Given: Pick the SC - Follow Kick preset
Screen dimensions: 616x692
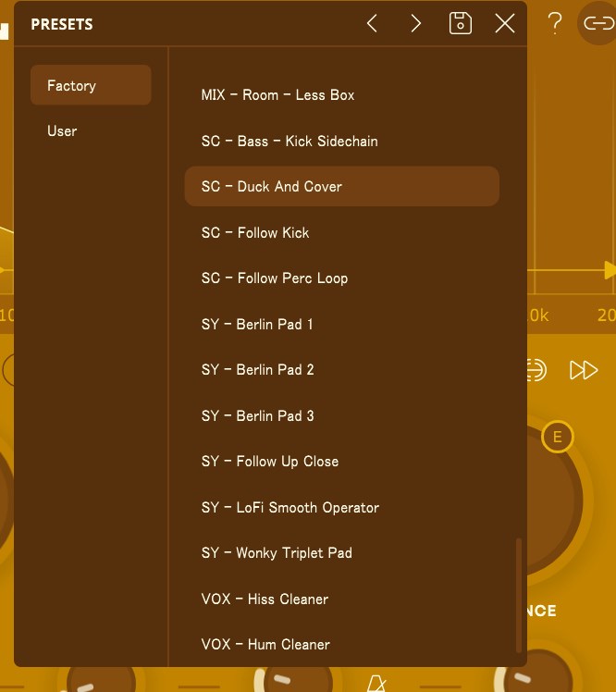Looking at the screenshot, I should (255, 233).
